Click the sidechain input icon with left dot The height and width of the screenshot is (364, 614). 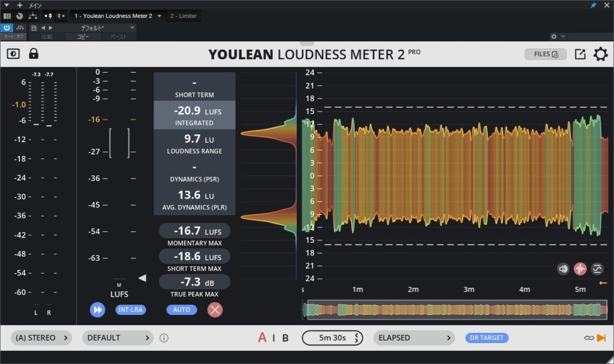(x=48, y=16)
